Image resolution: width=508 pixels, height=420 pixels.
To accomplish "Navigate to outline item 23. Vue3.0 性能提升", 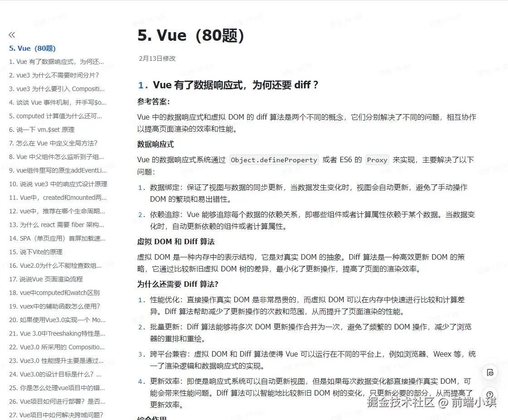I will 56,361.
